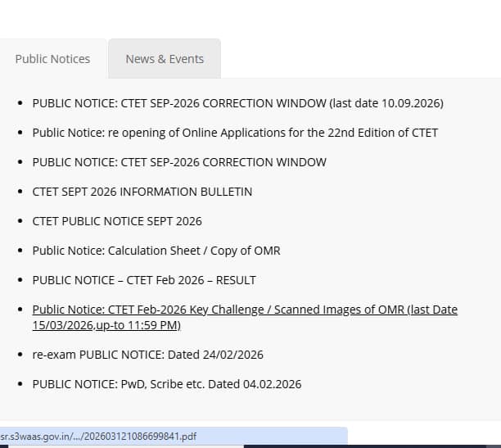Open CTET Feb 2026 RESULT public notice
Viewport: 501px width, 448px height.
[144, 280]
